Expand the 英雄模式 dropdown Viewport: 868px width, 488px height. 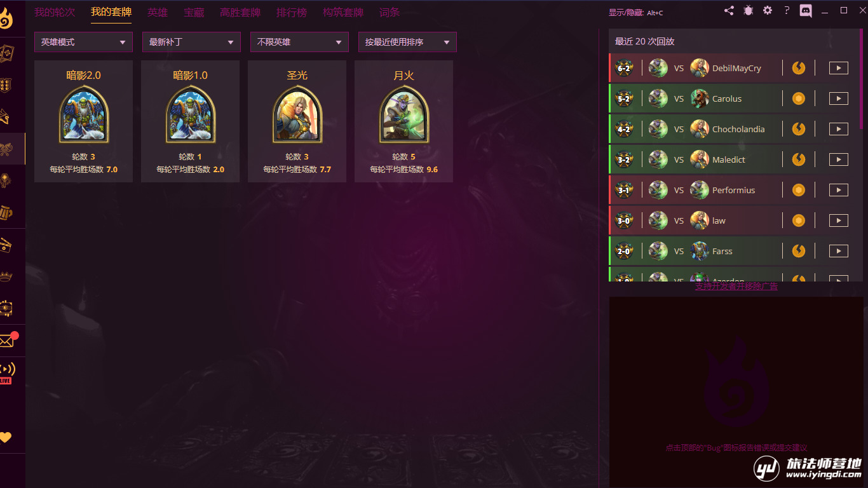(83, 42)
